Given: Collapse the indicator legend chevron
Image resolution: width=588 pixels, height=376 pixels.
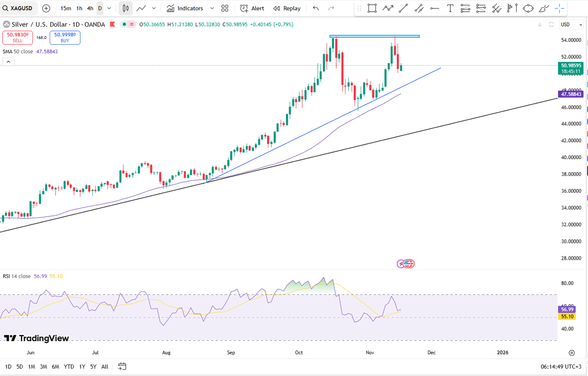Looking at the screenshot, I should pyautogui.click(x=8, y=62).
